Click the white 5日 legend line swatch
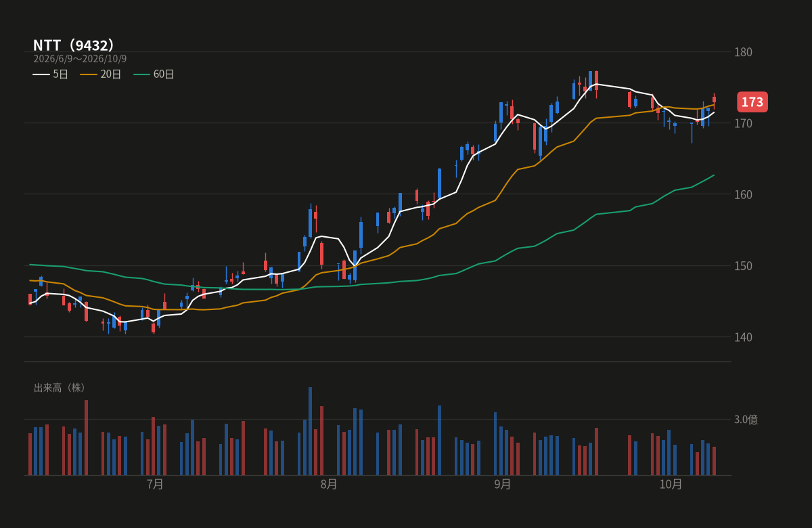The width and height of the screenshot is (812, 528). coord(41,74)
